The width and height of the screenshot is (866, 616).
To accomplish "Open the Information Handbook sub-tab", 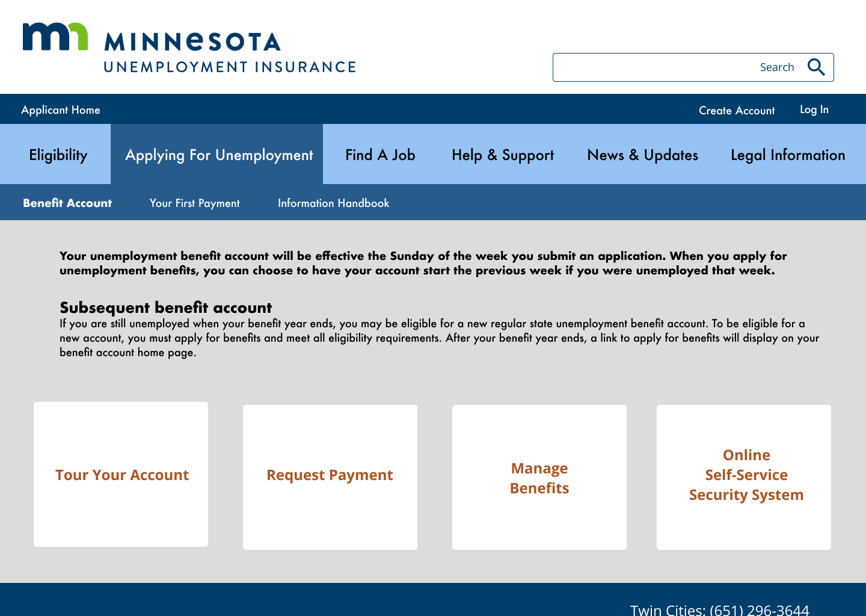I will click(333, 203).
